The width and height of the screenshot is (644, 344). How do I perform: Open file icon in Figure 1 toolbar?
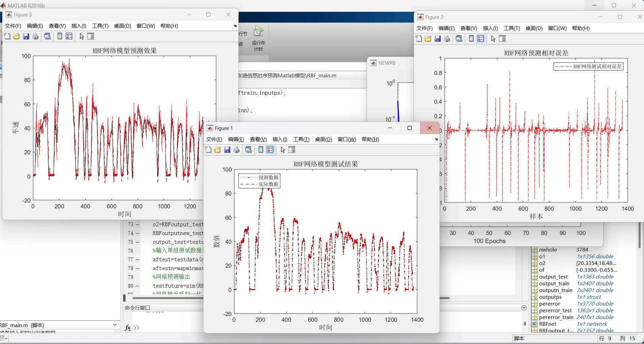(x=218, y=150)
